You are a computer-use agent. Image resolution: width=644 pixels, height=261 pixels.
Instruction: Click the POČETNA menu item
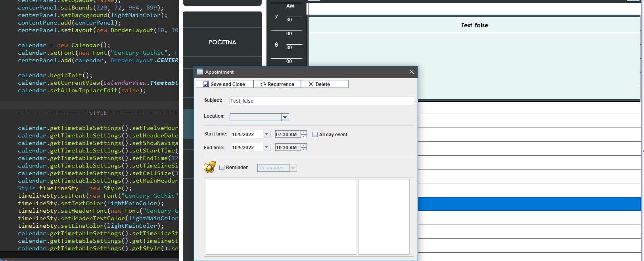(222, 42)
